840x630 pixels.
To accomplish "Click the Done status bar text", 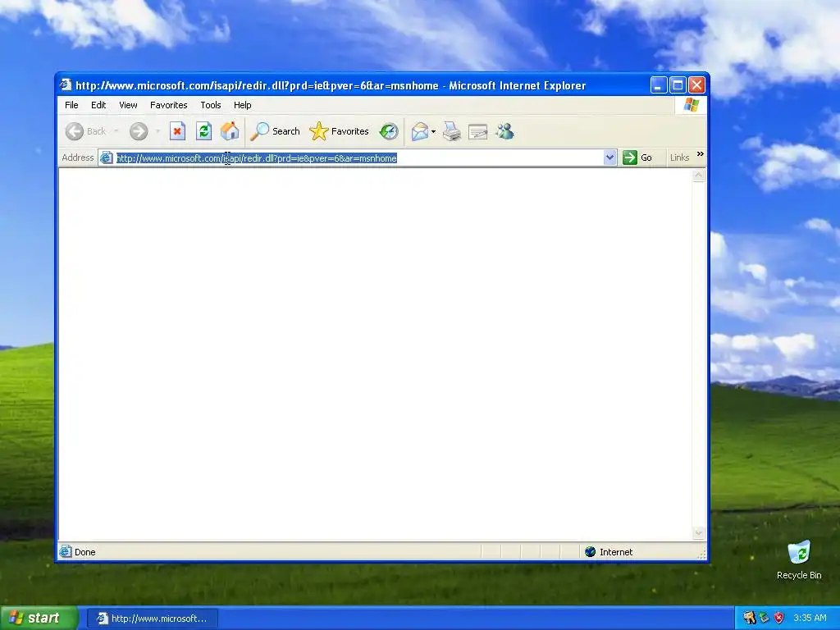I will coord(84,552).
